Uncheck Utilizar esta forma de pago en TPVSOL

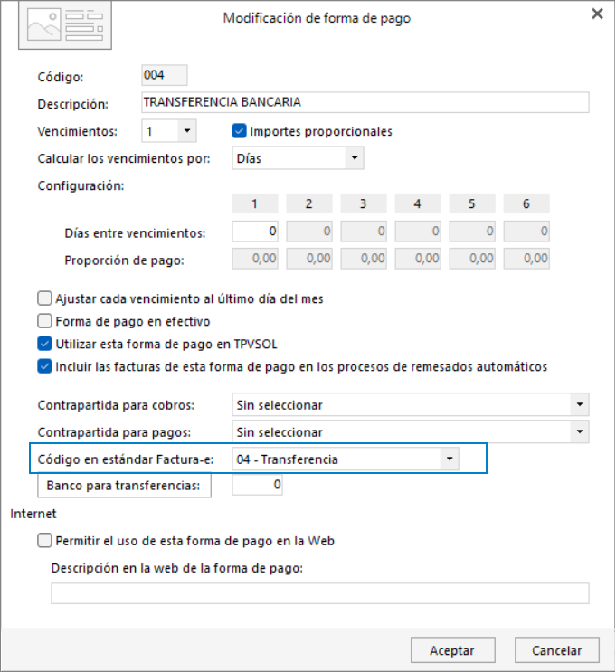point(44,344)
